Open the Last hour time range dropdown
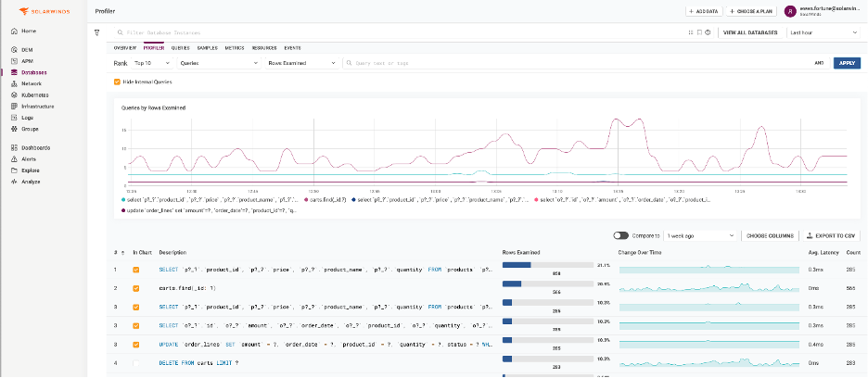The image size is (868, 378). click(823, 32)
